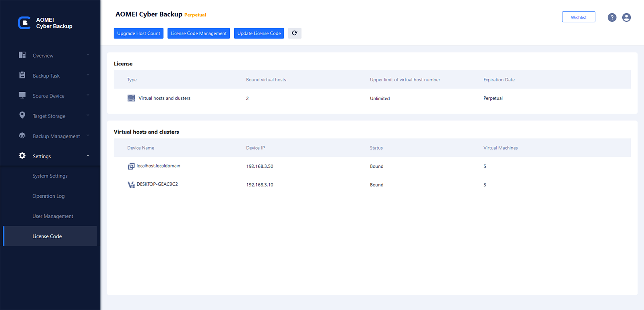Screen dimensions: 644x310
Task: Click the Settings gear icon
Action: click(23, 156)
